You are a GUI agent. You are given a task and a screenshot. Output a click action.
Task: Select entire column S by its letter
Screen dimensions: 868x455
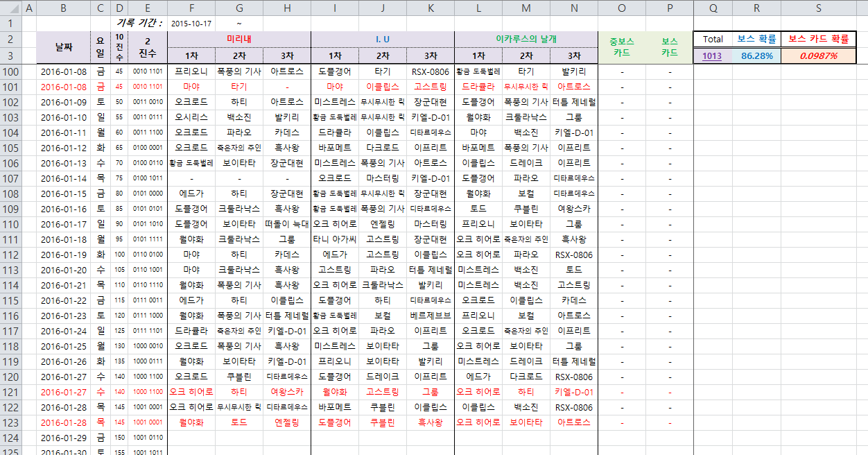(x=818, y=8)
